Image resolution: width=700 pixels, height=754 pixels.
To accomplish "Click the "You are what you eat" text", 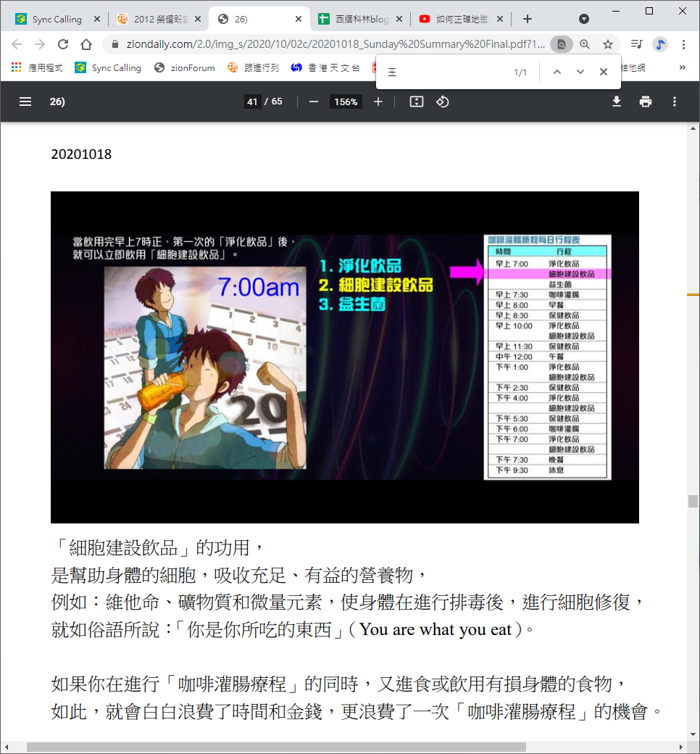I will [436, 629].
